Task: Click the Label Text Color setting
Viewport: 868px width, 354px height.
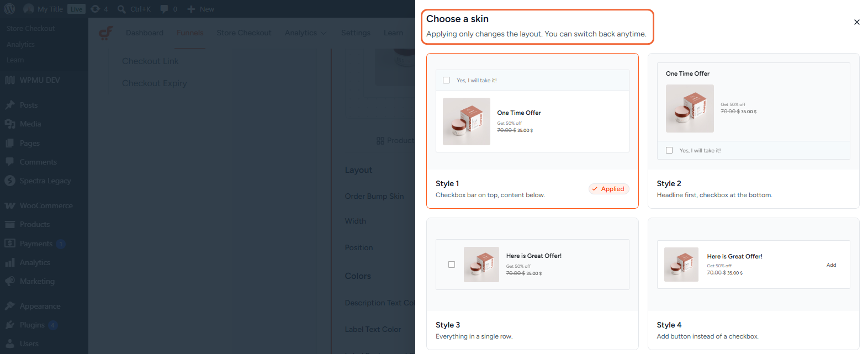Action: tap(373, 329)
